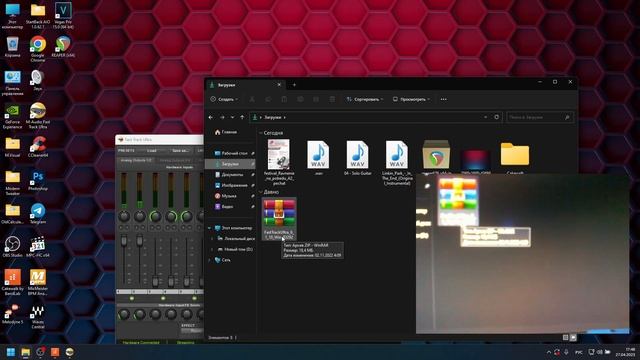The image size is (640, 360).
Task: Add a new Explorer tab
Action: (294, 85)
